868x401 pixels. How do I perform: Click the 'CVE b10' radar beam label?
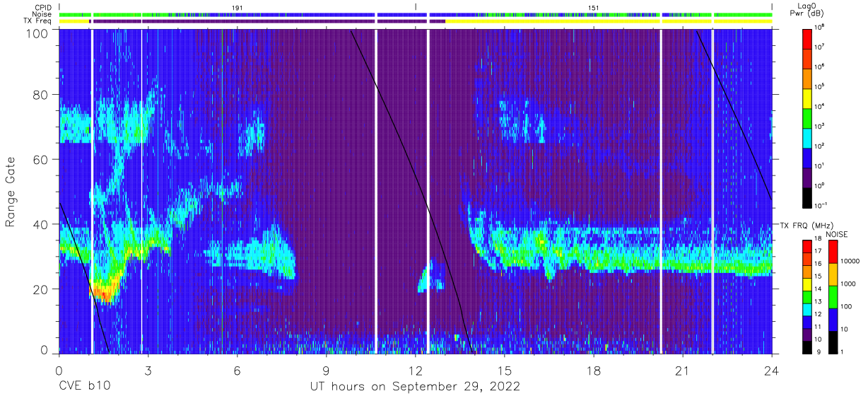[x=85, y=387]
